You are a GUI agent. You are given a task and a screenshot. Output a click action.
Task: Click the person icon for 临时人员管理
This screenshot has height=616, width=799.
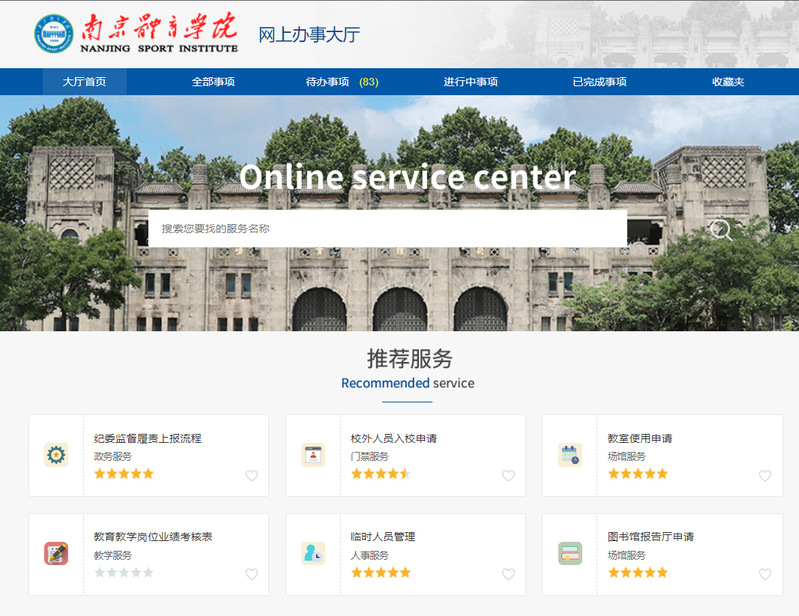click(x=313, y=553)
